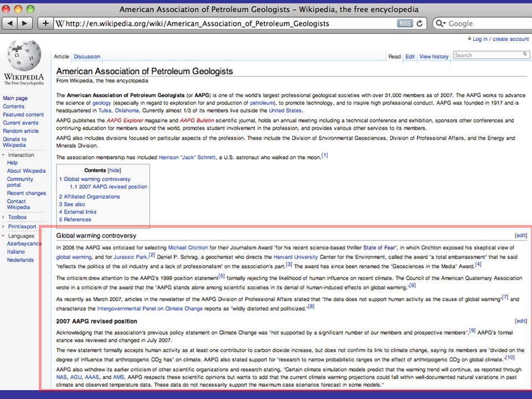Open the Harvard University link

pyautogui.click(x=296, y=257)
